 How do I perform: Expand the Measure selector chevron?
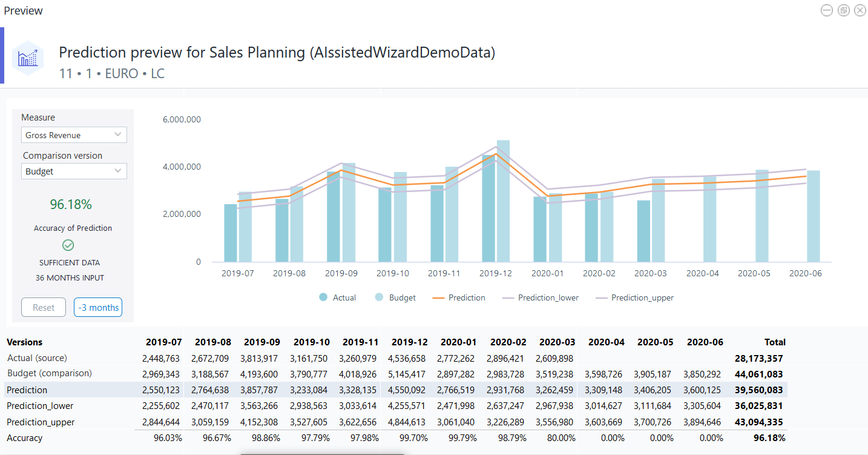tap(119, 135)
